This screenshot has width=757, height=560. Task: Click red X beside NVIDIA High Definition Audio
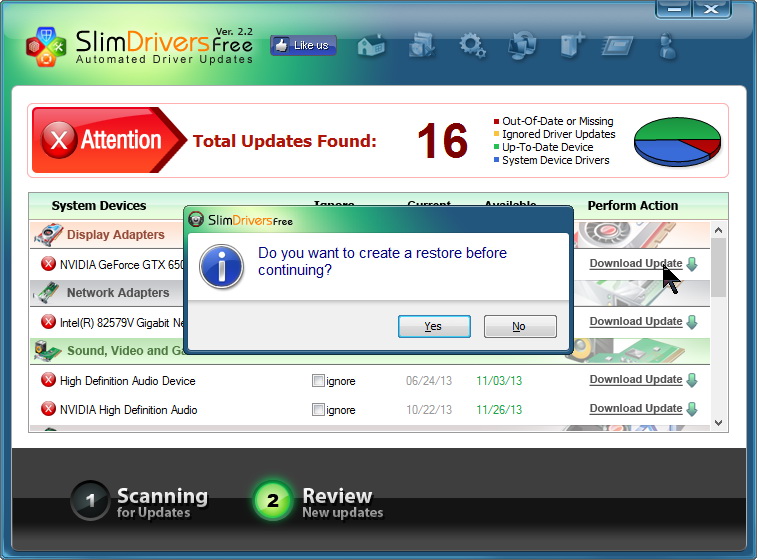coord(48,409)
